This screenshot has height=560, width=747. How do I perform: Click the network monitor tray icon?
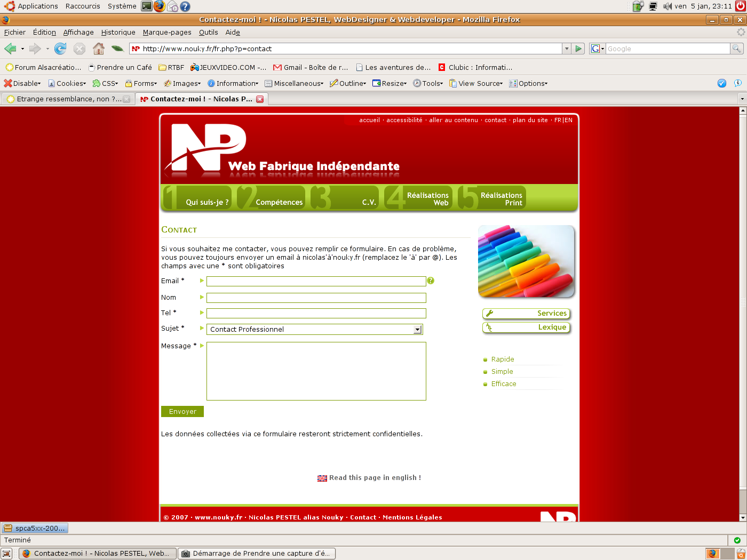coord(653,6)
